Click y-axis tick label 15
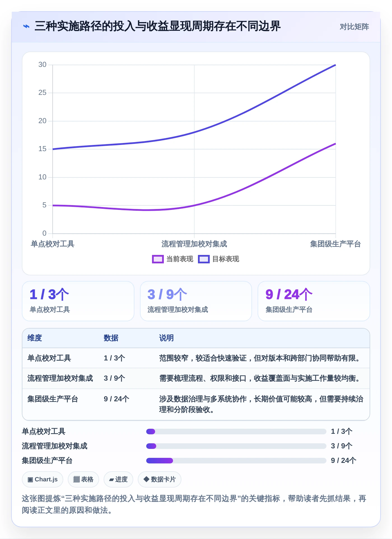392x539 pixels. coord(42,149)
